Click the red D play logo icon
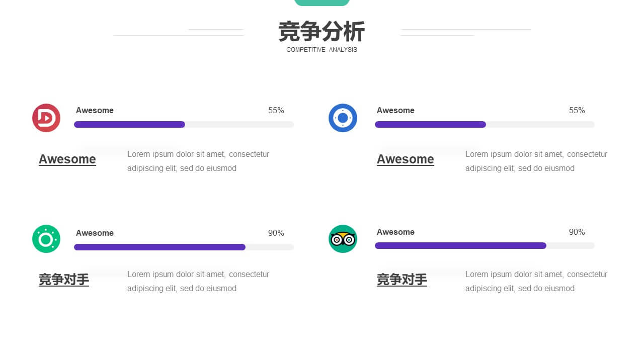The height and width of the screenshot is (362, 644). 46,118
